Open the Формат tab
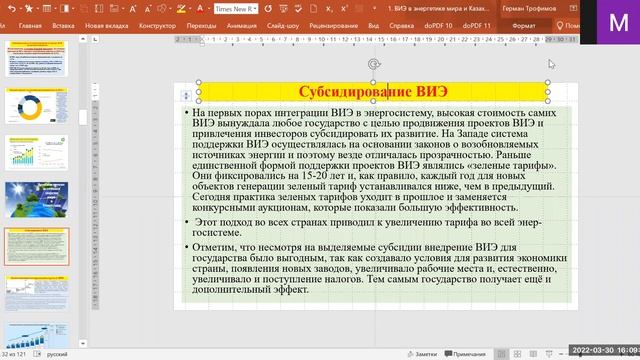 coord(524,26)
